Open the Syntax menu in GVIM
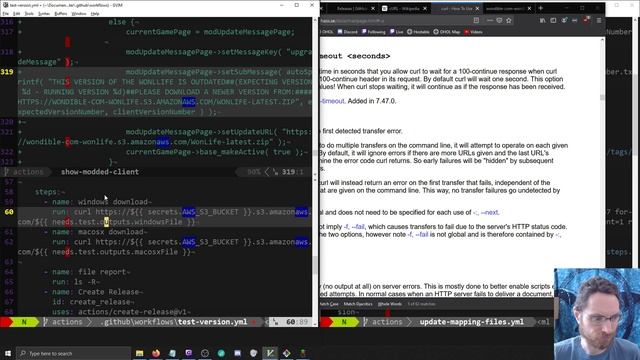640x360 pixels. [44, 13]
